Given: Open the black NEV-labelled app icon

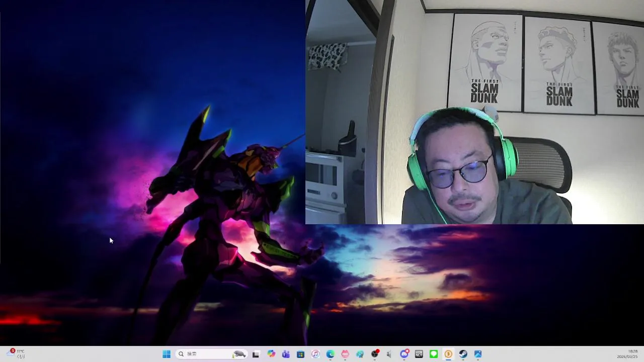Looking at the screenshot, I should tap(419, 354).
